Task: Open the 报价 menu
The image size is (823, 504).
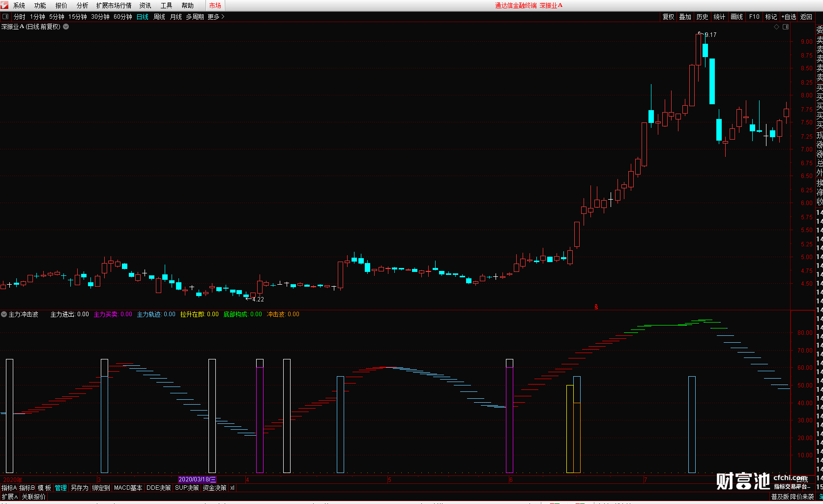Action: click(x=61, y=5)
